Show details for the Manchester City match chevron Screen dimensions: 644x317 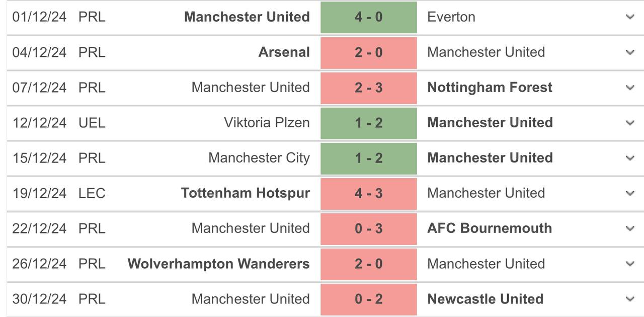click(630, 158)
